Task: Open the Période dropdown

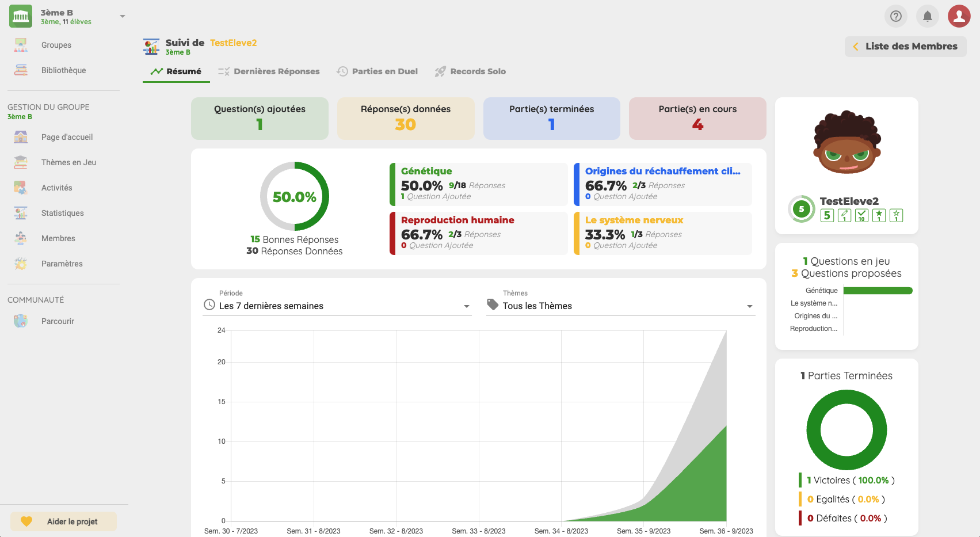Action: pyautogui.click(x=337, y=306)
